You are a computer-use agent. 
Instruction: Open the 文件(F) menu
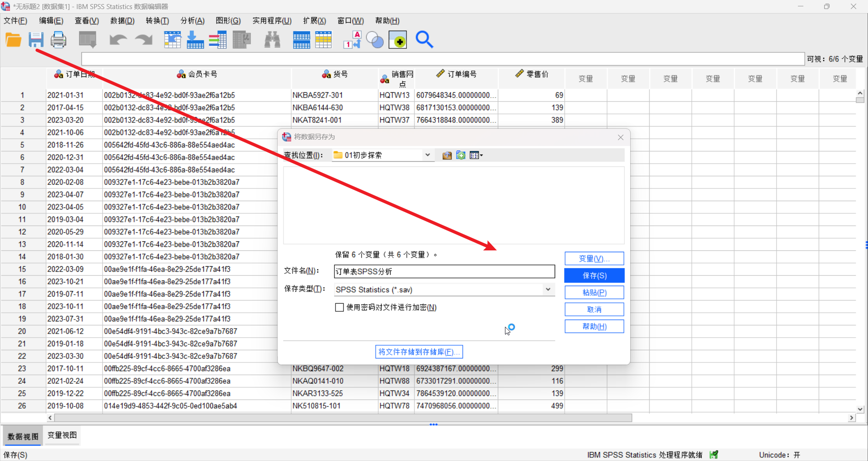(15, 21)
